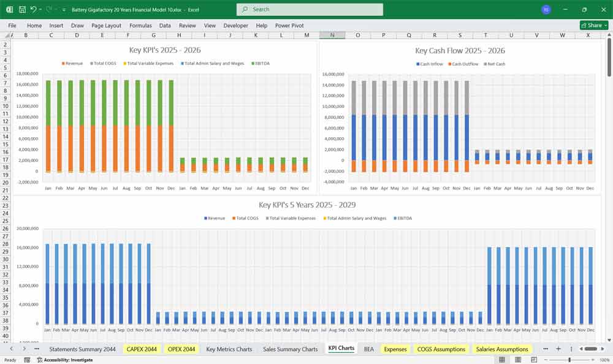Select the CAPEX 2044 sheet tab
Viewport: 613px width, 364px height.
pos(141,349)
